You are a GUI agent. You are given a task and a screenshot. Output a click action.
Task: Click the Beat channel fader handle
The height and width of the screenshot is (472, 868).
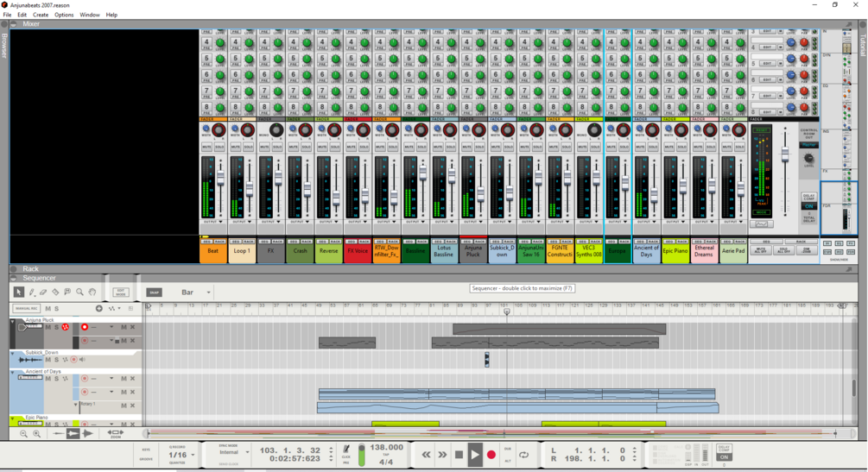point(220,178)
